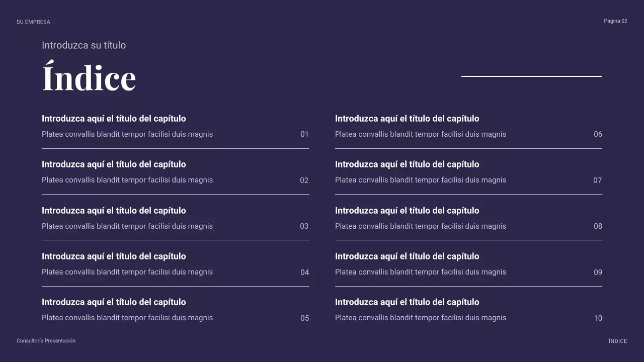Open chapter number 06

(598, 134)
